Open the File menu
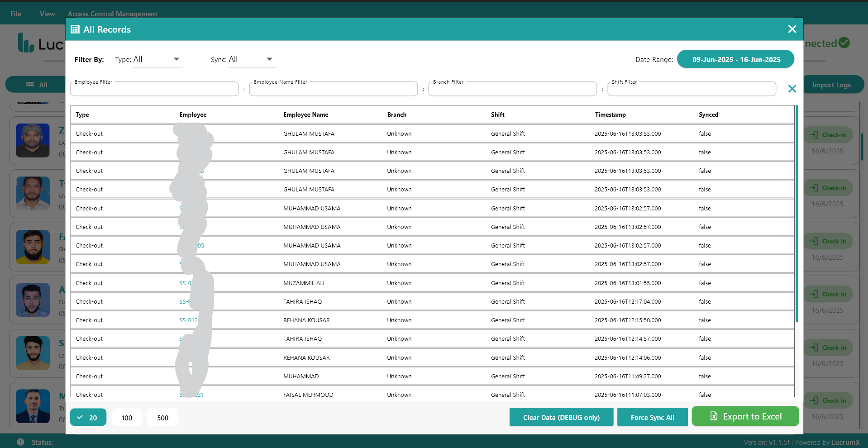 (15, 14)
